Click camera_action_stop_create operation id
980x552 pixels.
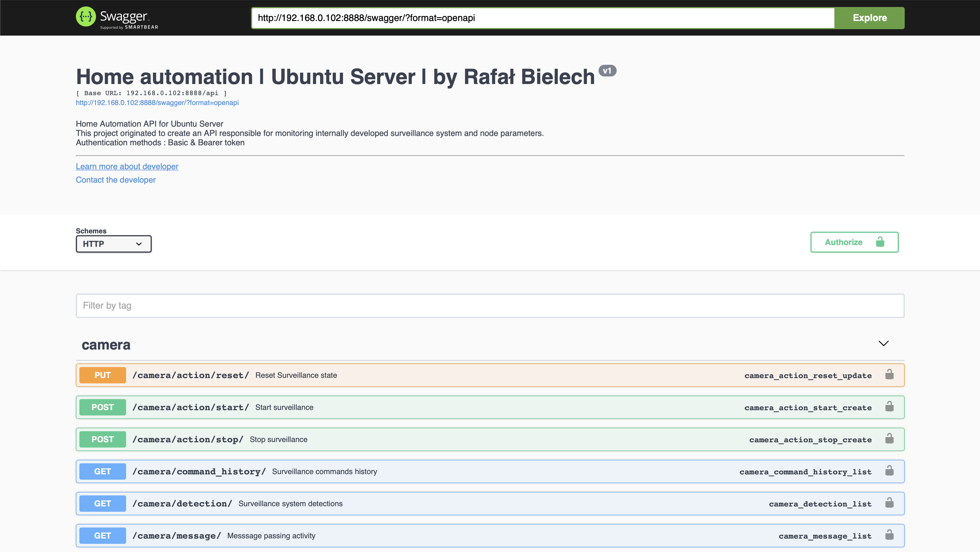tap(810, 440)
